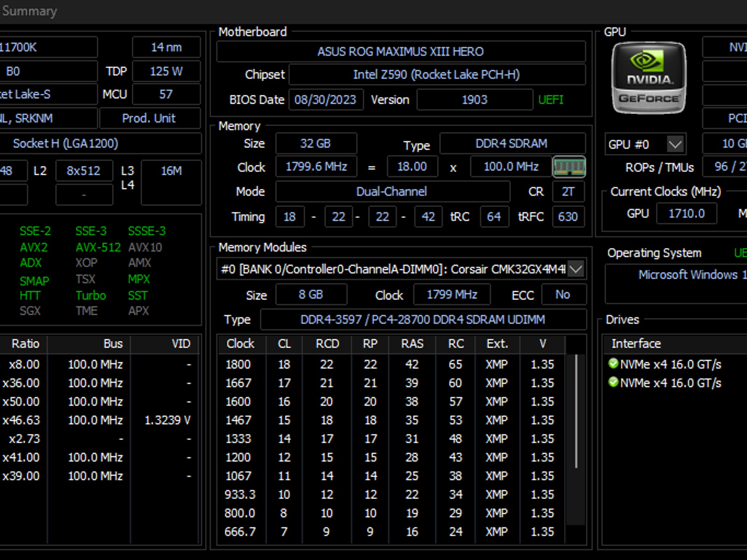Click the Prod. Unit field

pyautogui.click(x=149, y=118)
